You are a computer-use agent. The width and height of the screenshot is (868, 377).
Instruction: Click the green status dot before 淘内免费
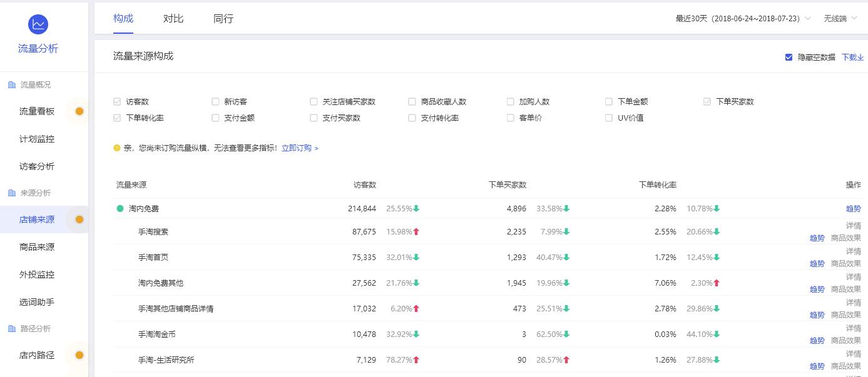119,208
